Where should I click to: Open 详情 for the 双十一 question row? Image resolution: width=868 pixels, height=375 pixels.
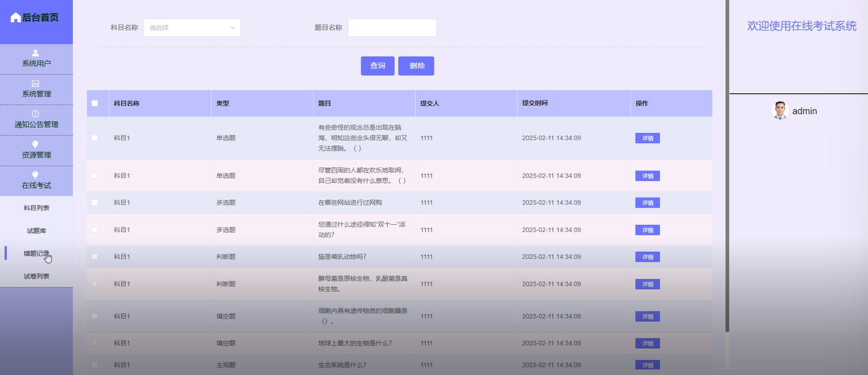(648, 230)
